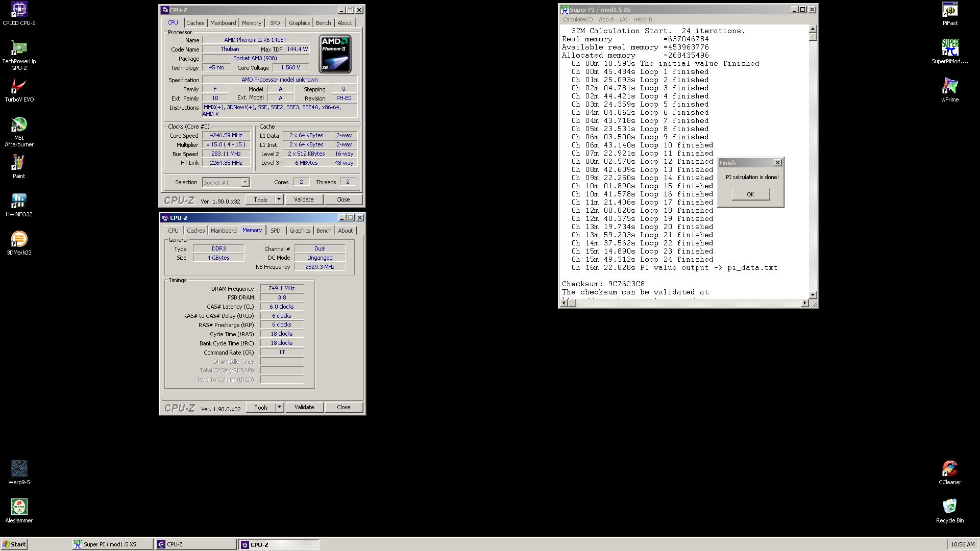Open the CPUID CPU-Z desktop shortcut

(19, 14)
